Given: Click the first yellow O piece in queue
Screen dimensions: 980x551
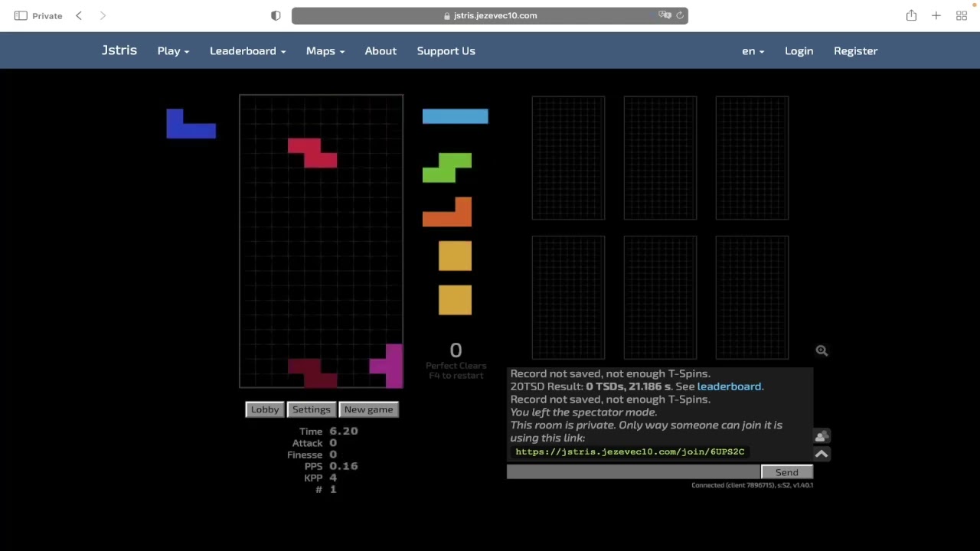Looking at the screenshot, I should 455,256.
